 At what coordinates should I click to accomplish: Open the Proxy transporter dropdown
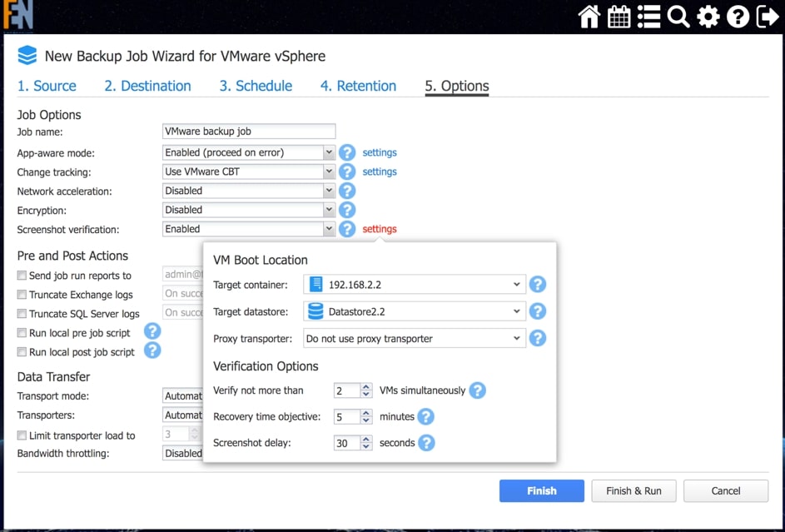point(415,339)
